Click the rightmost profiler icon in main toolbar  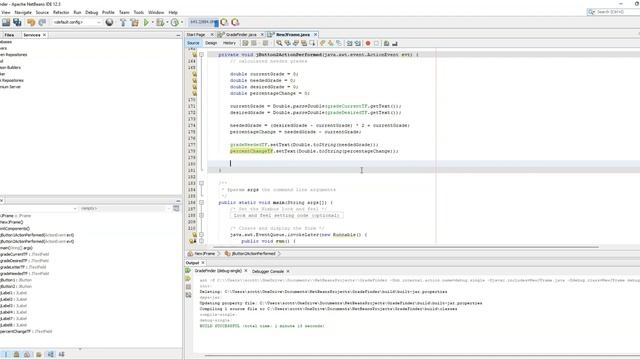point(235,22)
